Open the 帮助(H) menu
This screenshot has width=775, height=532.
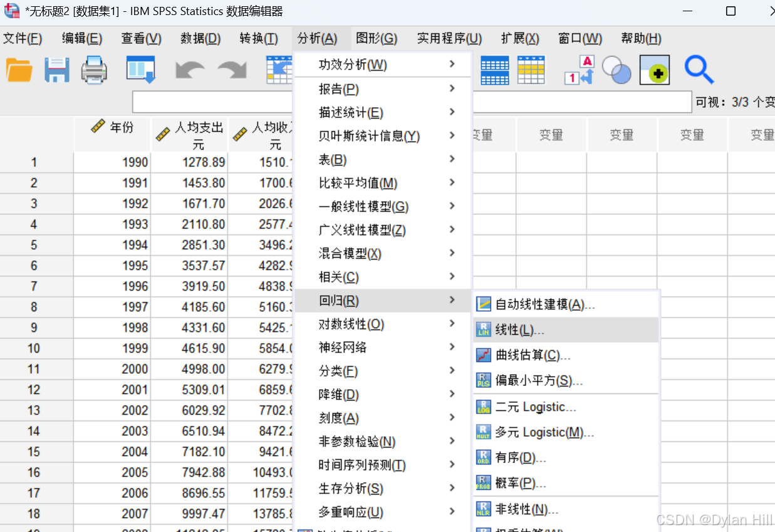(641, 39)
